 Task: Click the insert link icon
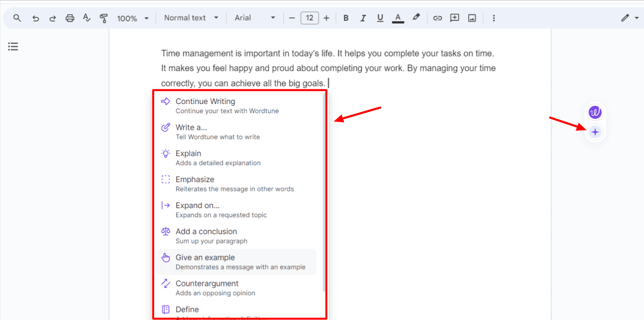coord(437,18)
